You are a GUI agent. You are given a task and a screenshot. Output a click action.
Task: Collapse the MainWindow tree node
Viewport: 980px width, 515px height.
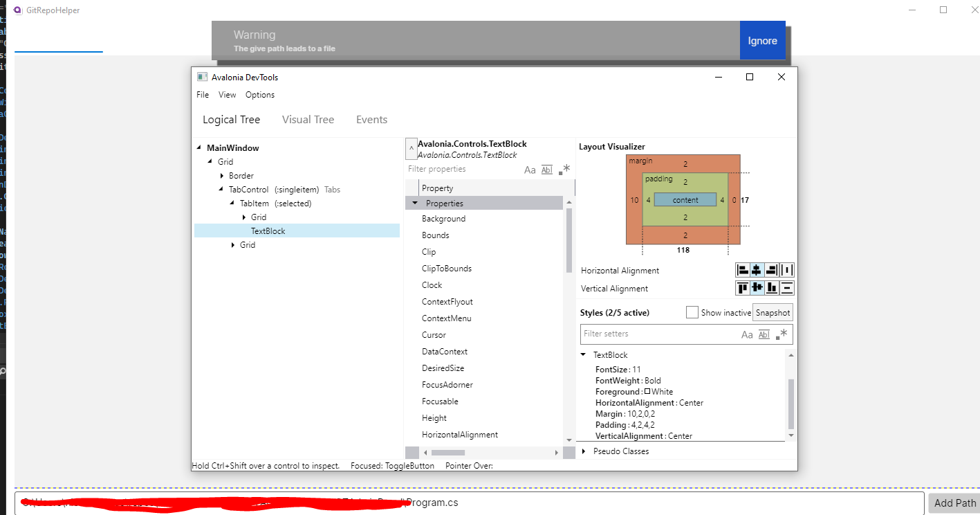[198, 147]
